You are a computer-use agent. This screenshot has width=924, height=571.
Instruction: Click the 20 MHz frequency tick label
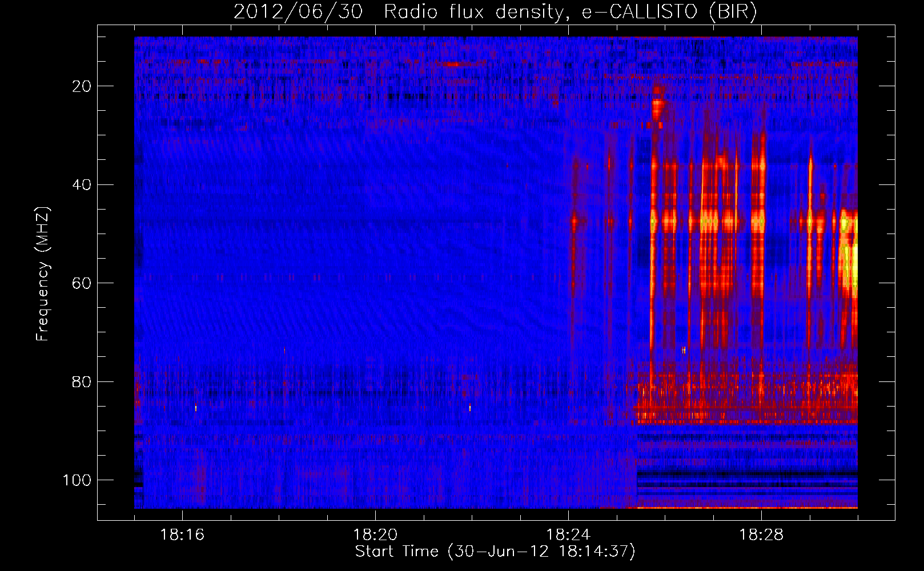[82, 86]
